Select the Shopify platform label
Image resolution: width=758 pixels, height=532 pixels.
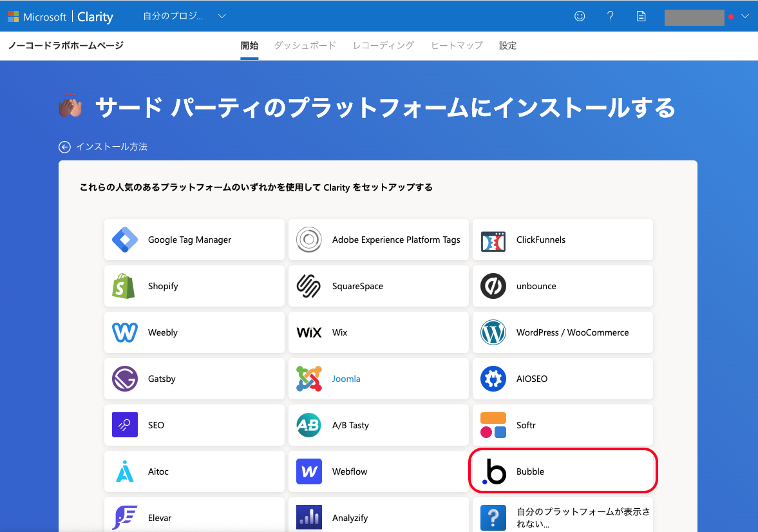(163, 286)
